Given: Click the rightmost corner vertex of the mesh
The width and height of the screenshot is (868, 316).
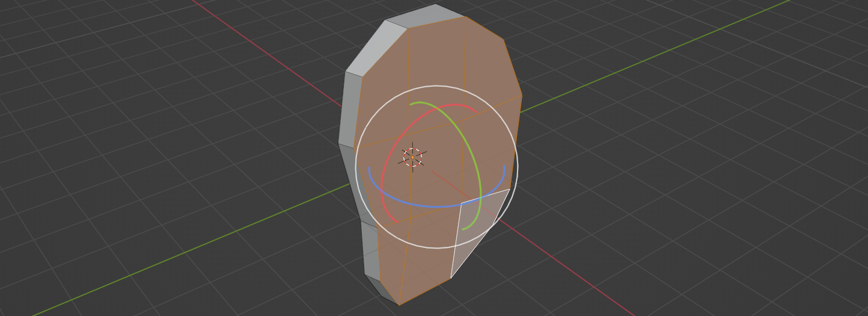Looking at the screenshot, I should (522, 95).
